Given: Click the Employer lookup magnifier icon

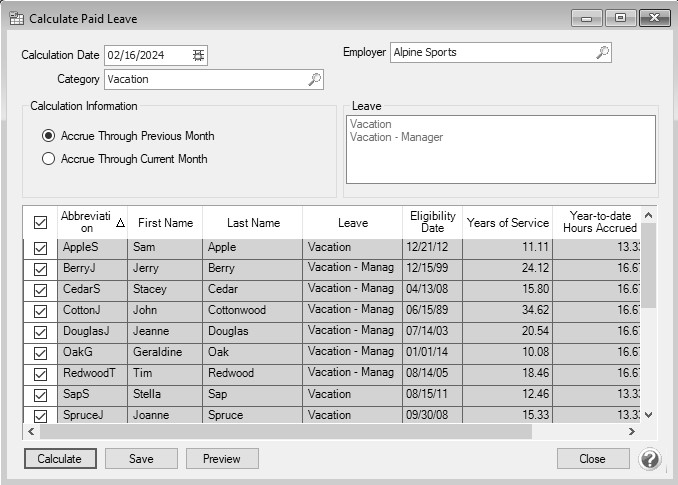Looking at the screenshot, I should [x=602, y=52].
